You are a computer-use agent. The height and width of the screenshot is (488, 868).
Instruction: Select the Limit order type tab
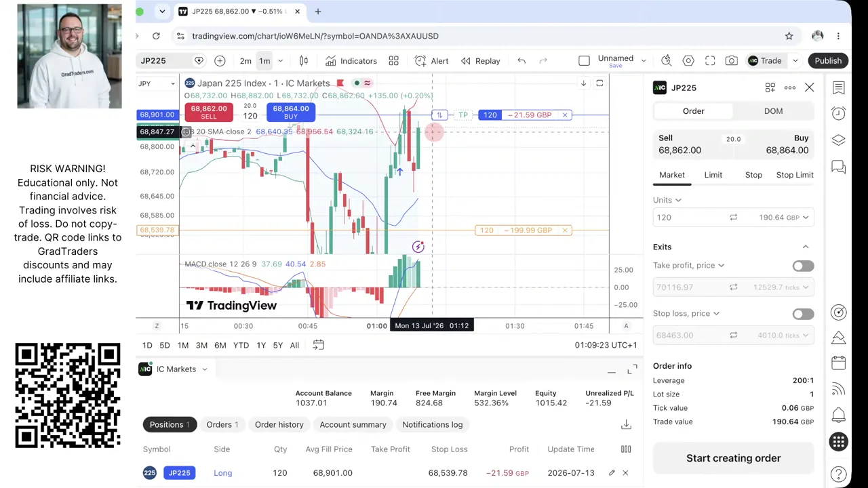tap(713, 175)
